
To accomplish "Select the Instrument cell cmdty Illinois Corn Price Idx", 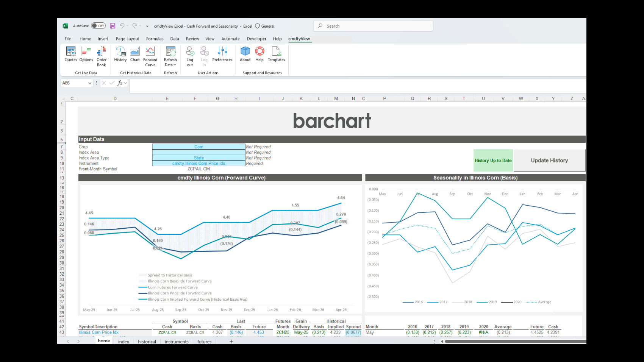I will pos(199,164).
